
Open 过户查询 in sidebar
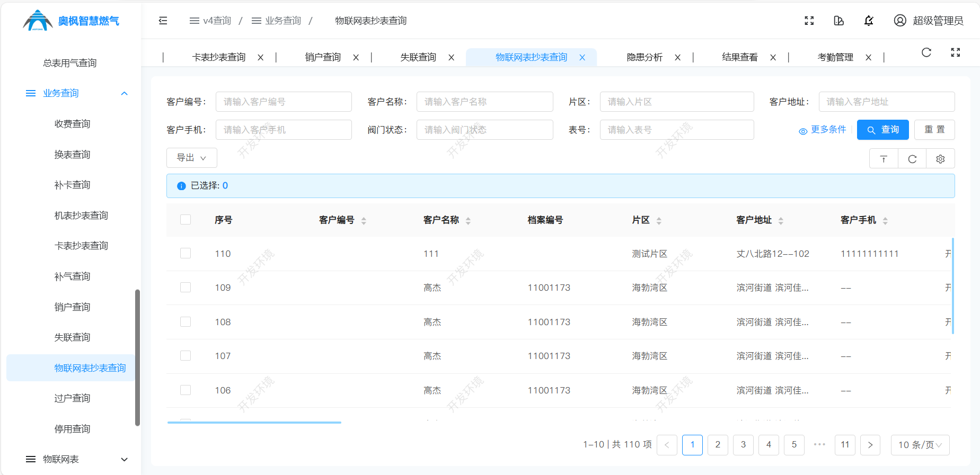tap(72, 398)
